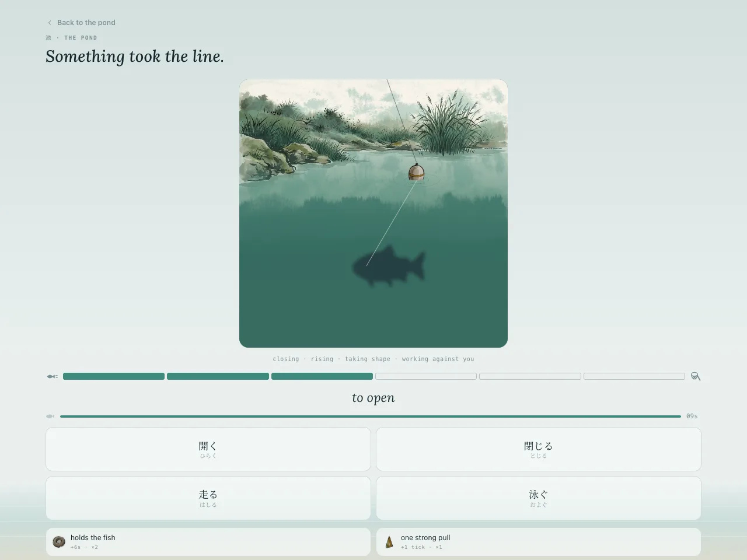Viewport: 747px width, 560px height.
Task: Click the prompt text 'to open'
Action: (x=373, y=398)
